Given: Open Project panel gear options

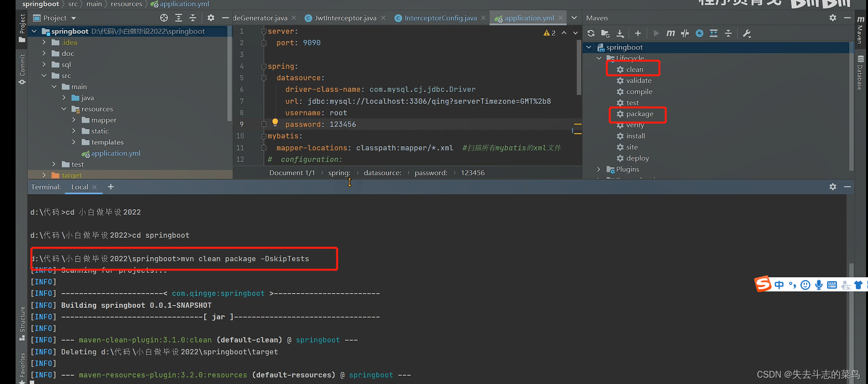Looking at the screenshot, I should pyautogui.click(x=211, y=18).
